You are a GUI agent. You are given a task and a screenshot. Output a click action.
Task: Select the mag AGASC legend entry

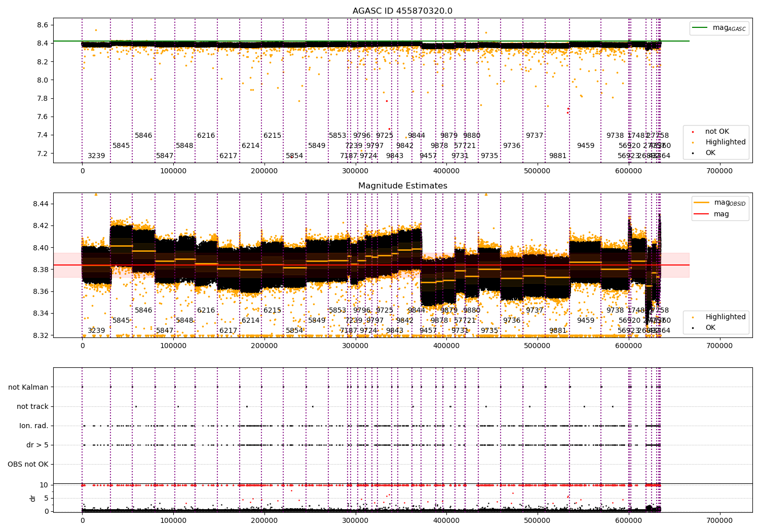pyautogui.click(x=719, y=28)
